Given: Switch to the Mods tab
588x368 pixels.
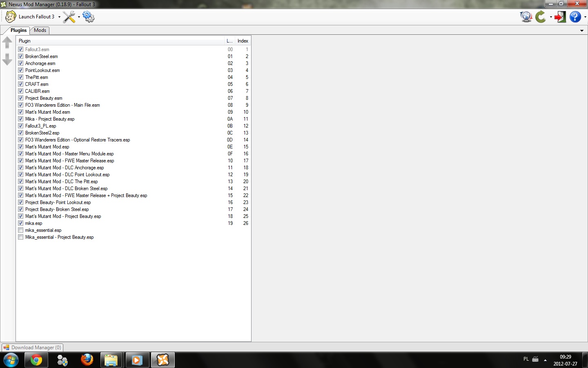Looking at the screenshot, I should (x=40, y=30).
